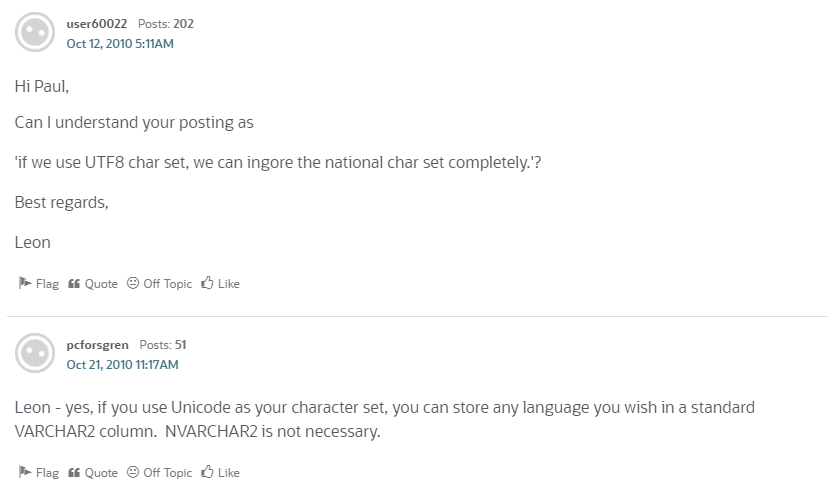Open the user60022 profile link
The height and width of the screenshot is (502, 828).
(97, 24)
